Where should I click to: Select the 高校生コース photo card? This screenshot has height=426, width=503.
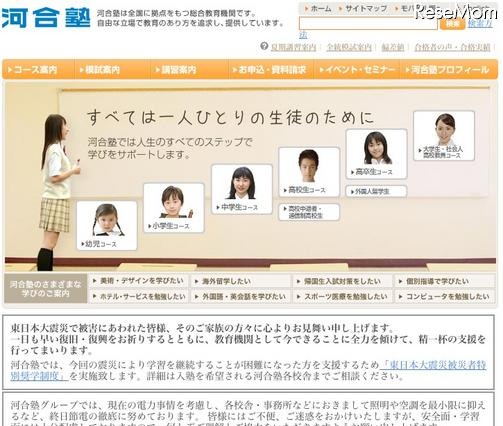pyautogui.click(x=309, y=172)
